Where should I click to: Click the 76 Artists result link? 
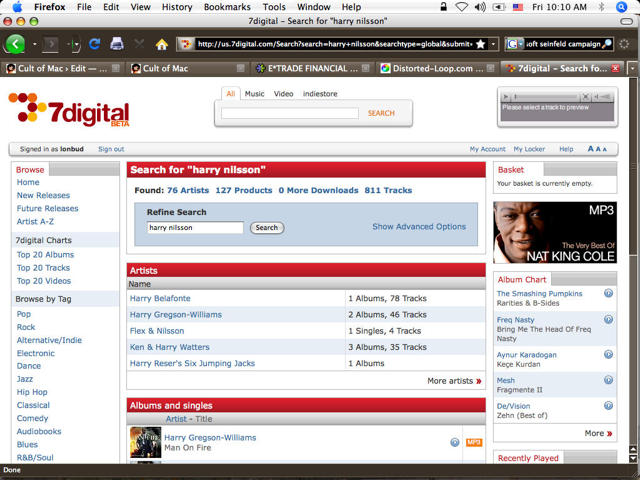tap(188, 190)
